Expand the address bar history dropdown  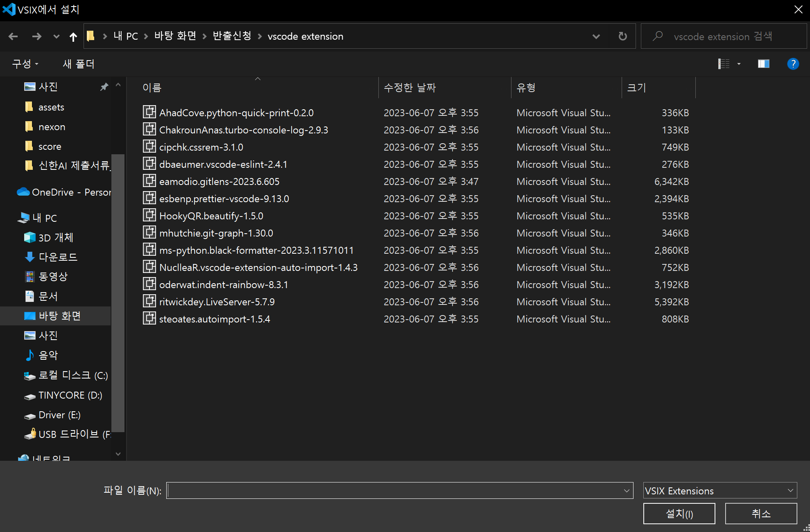point(596,36)
